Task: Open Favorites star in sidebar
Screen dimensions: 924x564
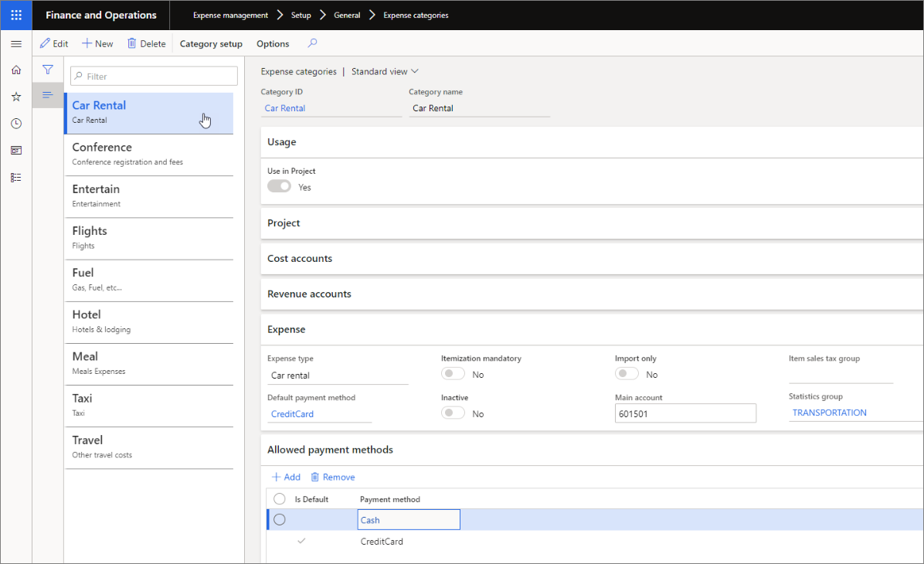Action: (16, 97)
